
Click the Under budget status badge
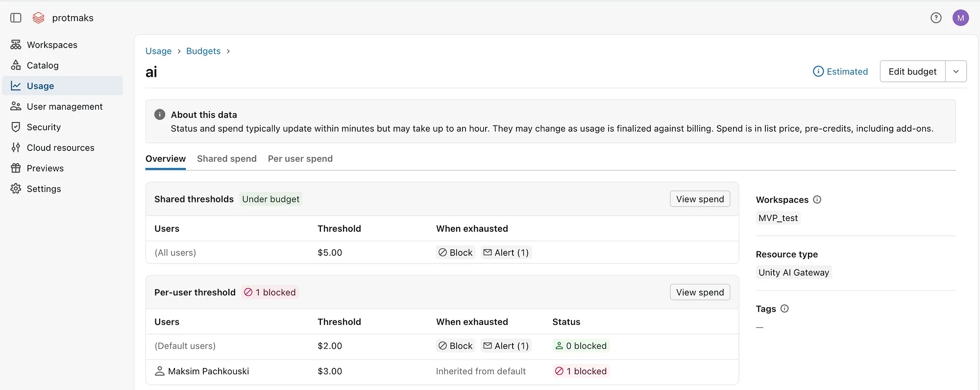tap(270, 199)
